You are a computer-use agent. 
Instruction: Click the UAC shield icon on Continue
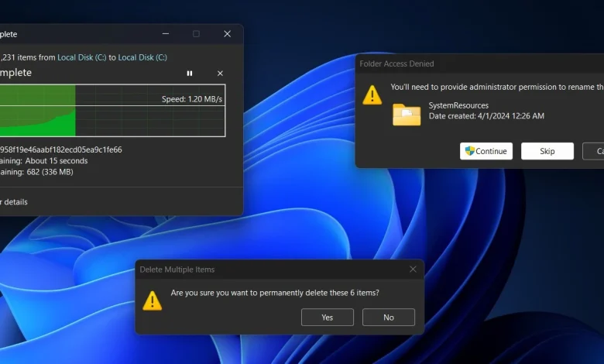pyautogui.click(x=469, y=151)
